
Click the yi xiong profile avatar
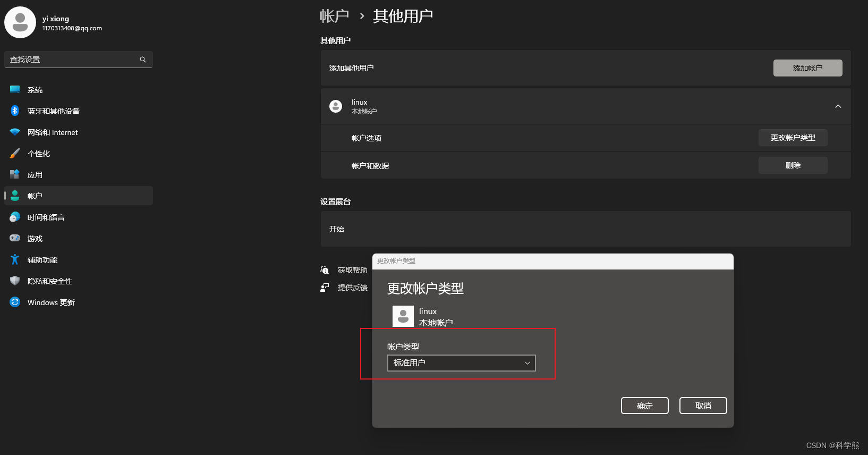click(x=20, y=22)
